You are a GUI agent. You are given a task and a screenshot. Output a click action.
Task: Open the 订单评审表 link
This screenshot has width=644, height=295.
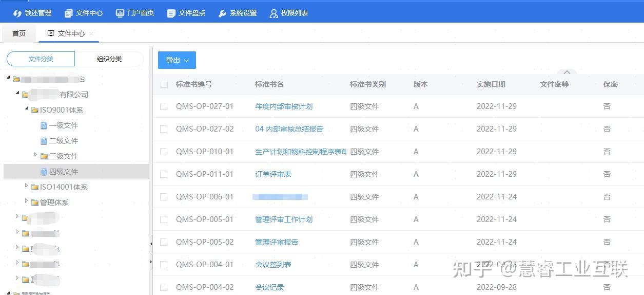pos(273,174)
